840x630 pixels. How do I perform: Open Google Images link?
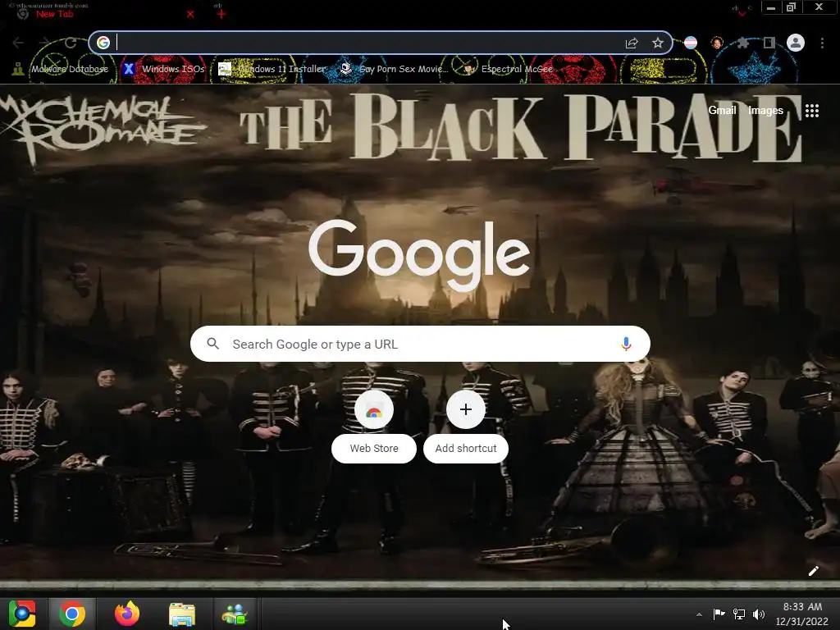tap(765, 111)
